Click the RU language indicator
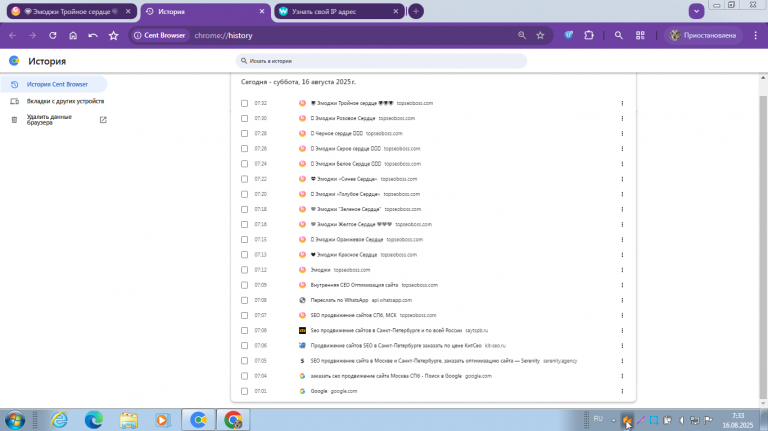The image size is (768, 431). [x=598, y=419]
